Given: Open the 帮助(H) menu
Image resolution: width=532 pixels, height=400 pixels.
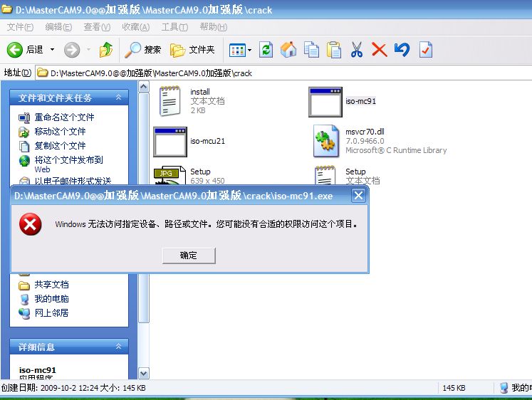Looking at the screenshot, I should click(214, 27).
